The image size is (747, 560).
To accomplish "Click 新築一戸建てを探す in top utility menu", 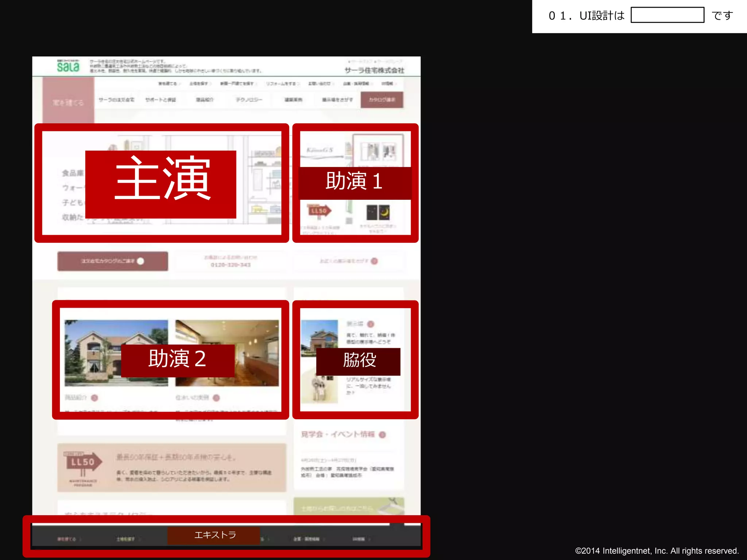I will [237, 83].
